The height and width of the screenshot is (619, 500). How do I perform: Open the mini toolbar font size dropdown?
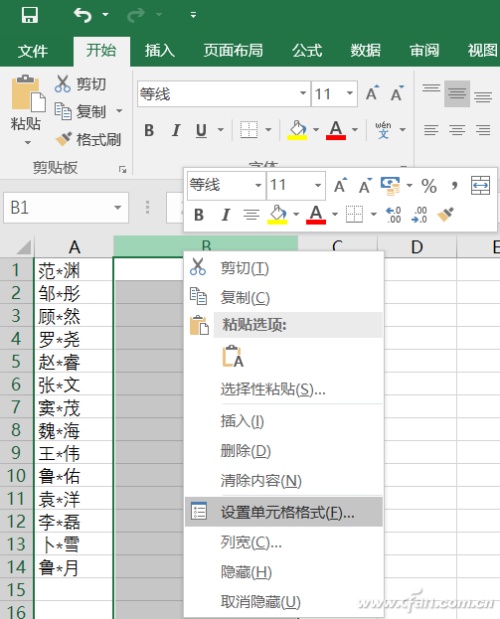tap(318, 185)
